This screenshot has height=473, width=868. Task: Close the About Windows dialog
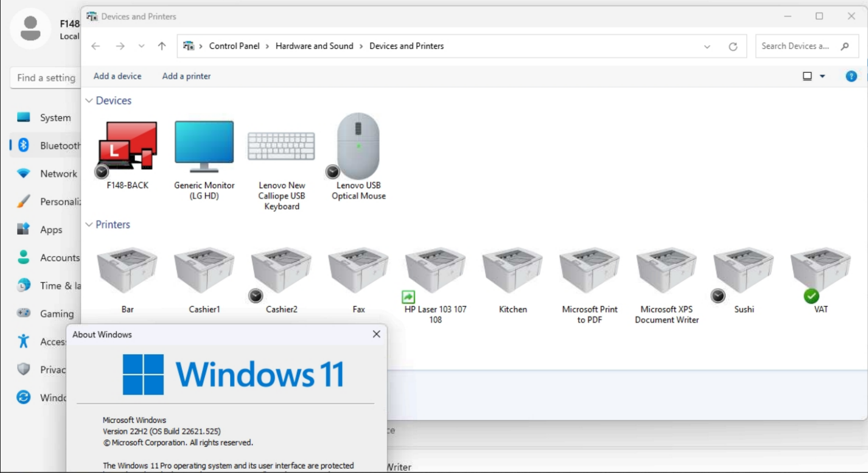point(377,334)
